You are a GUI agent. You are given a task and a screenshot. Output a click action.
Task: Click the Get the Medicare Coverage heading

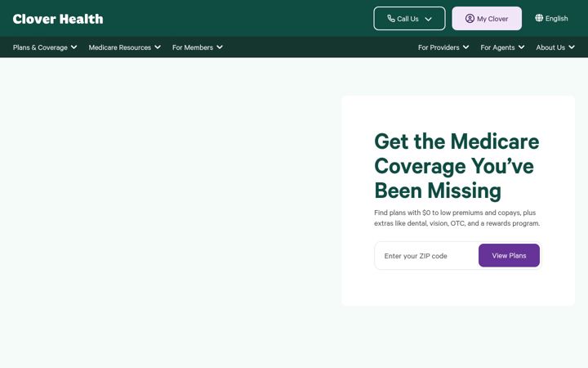point(457,165)
